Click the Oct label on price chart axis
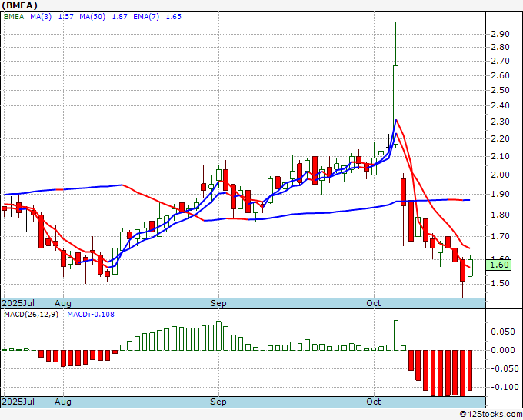 pos(374,303)
